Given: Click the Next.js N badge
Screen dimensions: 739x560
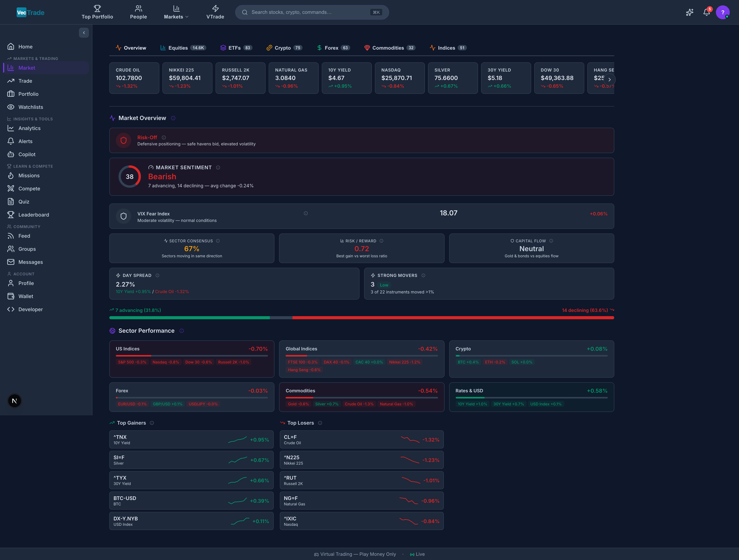Looking at the screenshot, I should tap(14, 401).
